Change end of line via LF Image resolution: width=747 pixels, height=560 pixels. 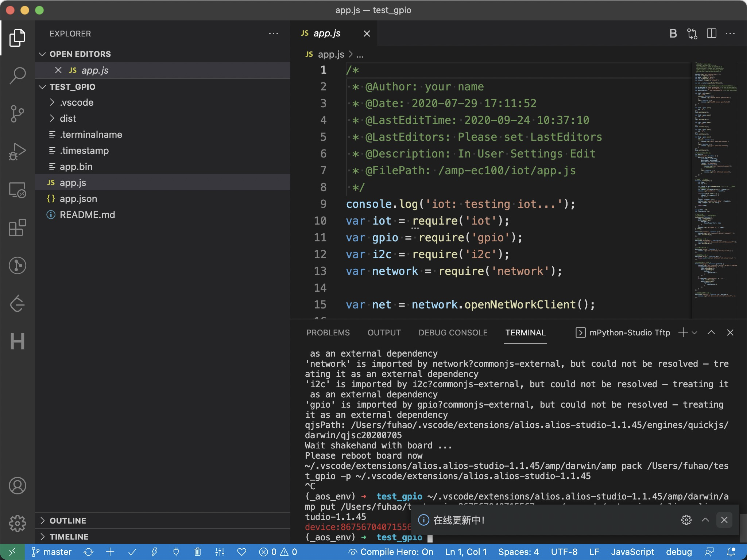(594, 552)
